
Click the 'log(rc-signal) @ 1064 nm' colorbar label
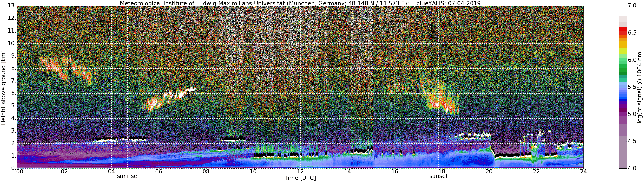click(x=640, y=87)
